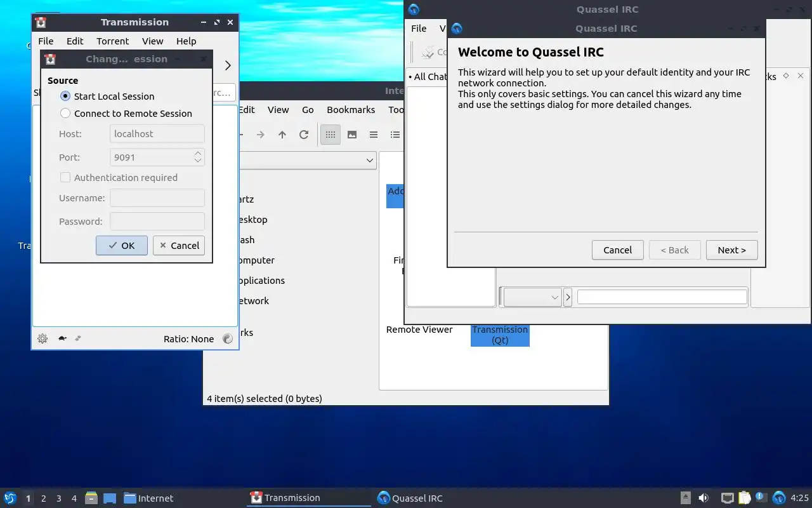Select the Transmission (Qt) item in file manager
Image resolution: width=812 pixels, height=508 pixels.
[500, 335]
